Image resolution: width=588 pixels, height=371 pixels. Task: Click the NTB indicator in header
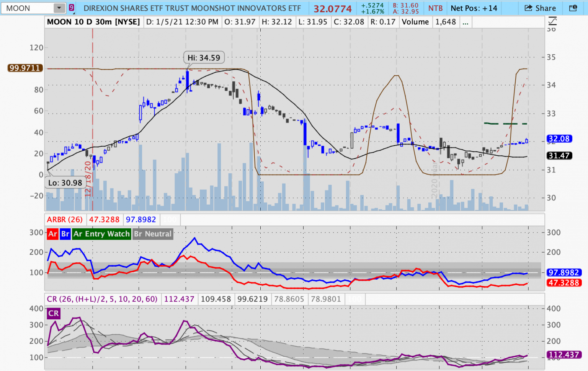pyautogui.click(x=435, y=8)
